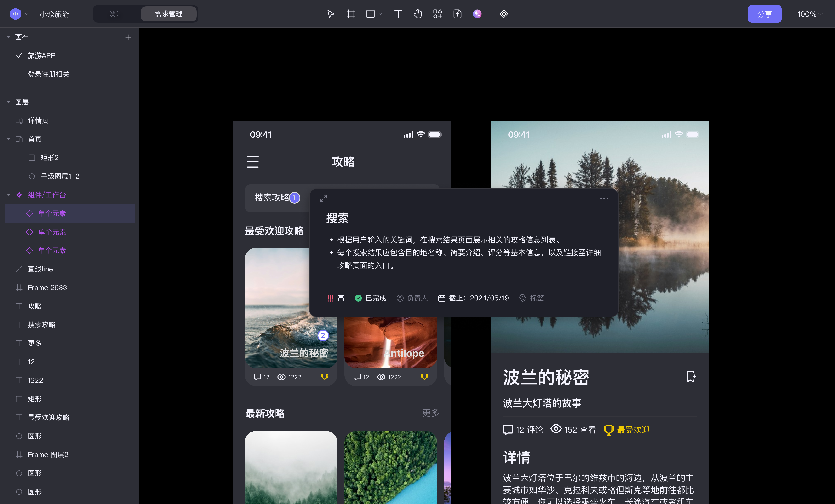The height and width of the screenshot is (504, 835).
Task: Expand the requirement popup to fullscreen
Action: pos(324,198)
